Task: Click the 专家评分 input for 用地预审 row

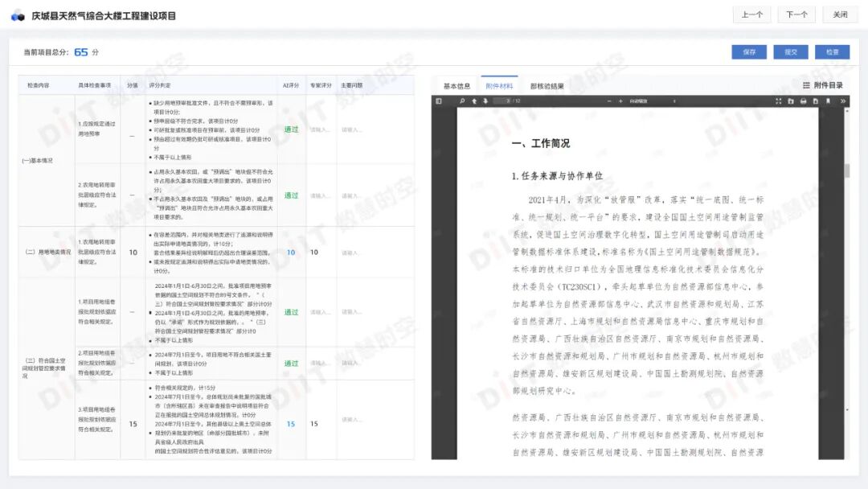Action: pos(320,129)
